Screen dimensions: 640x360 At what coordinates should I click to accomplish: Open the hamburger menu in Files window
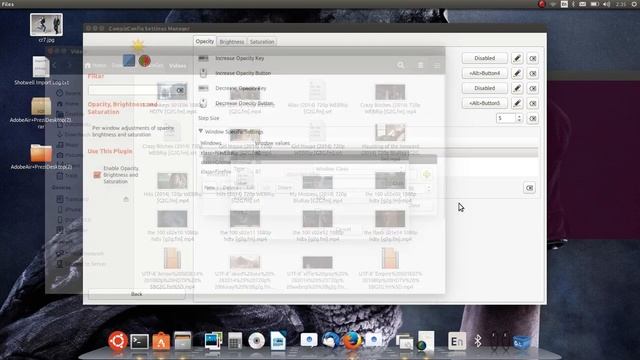(436, 65)
